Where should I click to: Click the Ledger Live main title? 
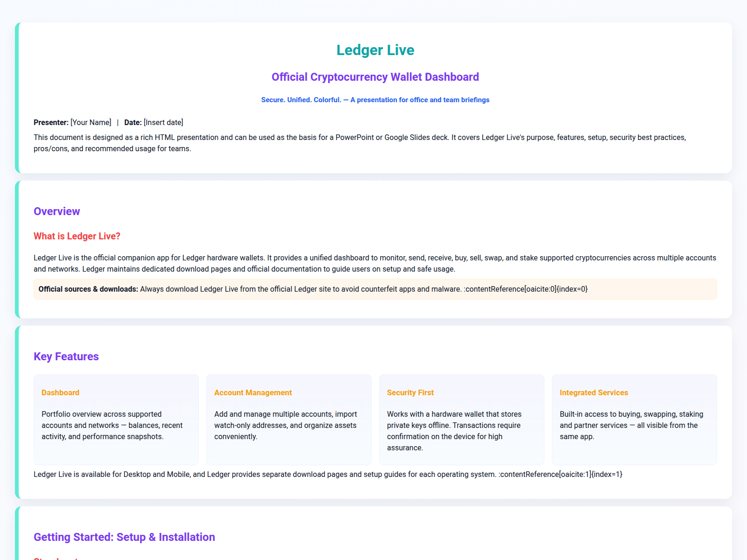[375, 50]
